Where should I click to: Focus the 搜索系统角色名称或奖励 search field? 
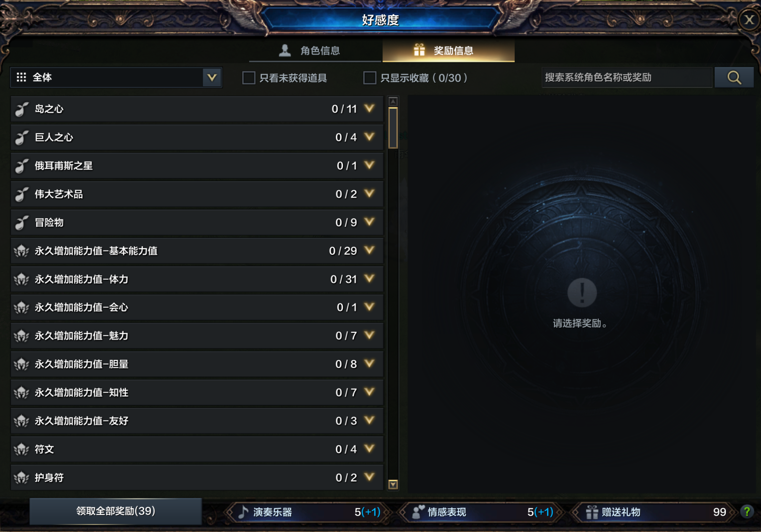coord(626,77)
